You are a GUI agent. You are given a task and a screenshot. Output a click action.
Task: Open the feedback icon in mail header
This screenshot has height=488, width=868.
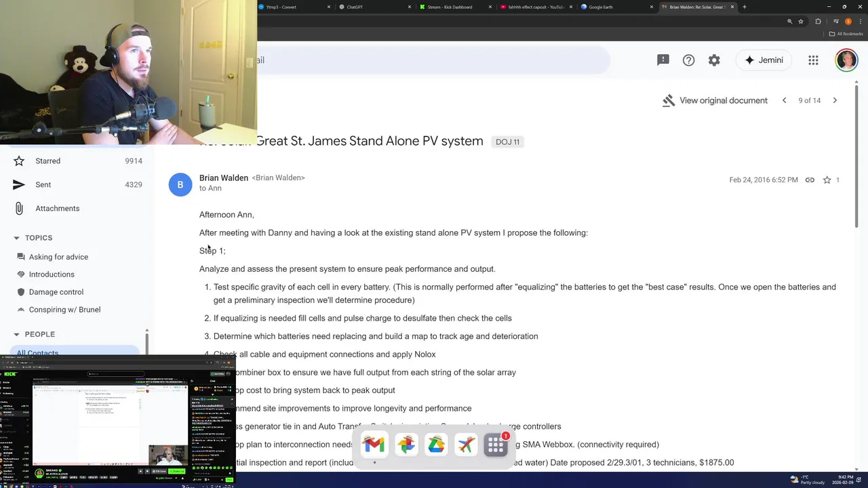663,60
